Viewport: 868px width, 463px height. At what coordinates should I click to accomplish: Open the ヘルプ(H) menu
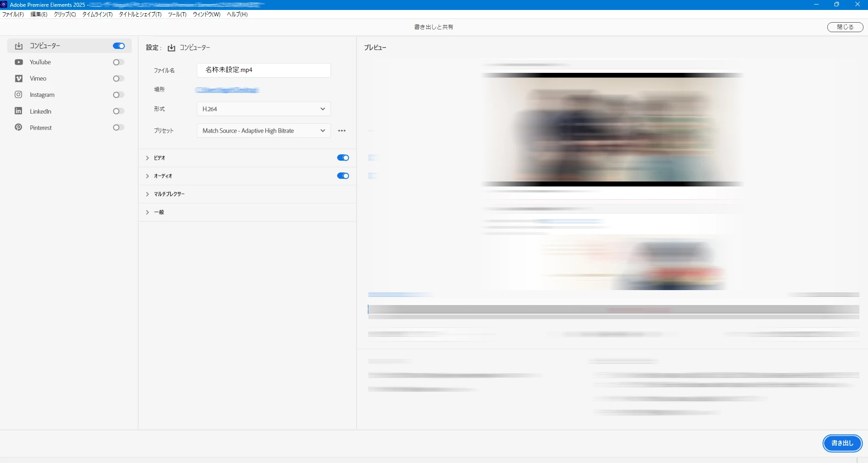(237, 14)
